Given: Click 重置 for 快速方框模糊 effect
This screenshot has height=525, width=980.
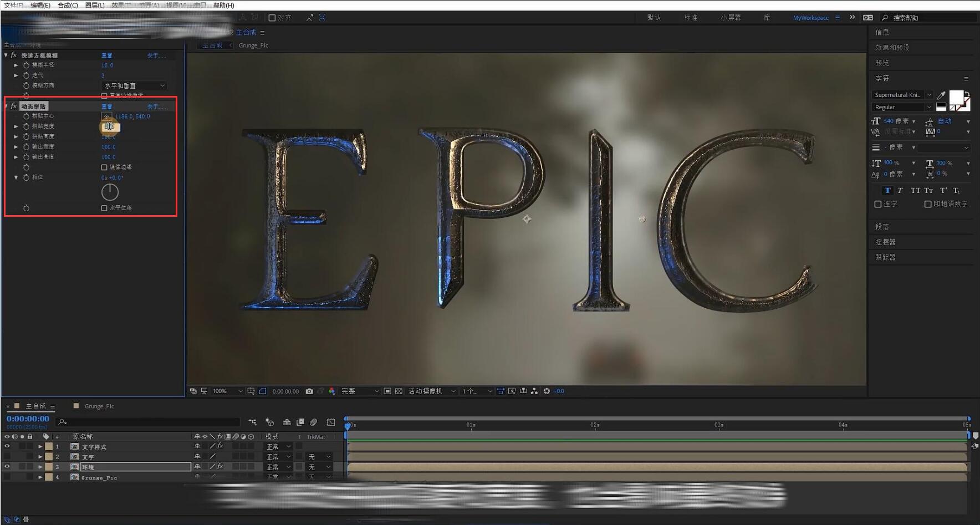Looking at the screenshot, I should pos(107,55).
